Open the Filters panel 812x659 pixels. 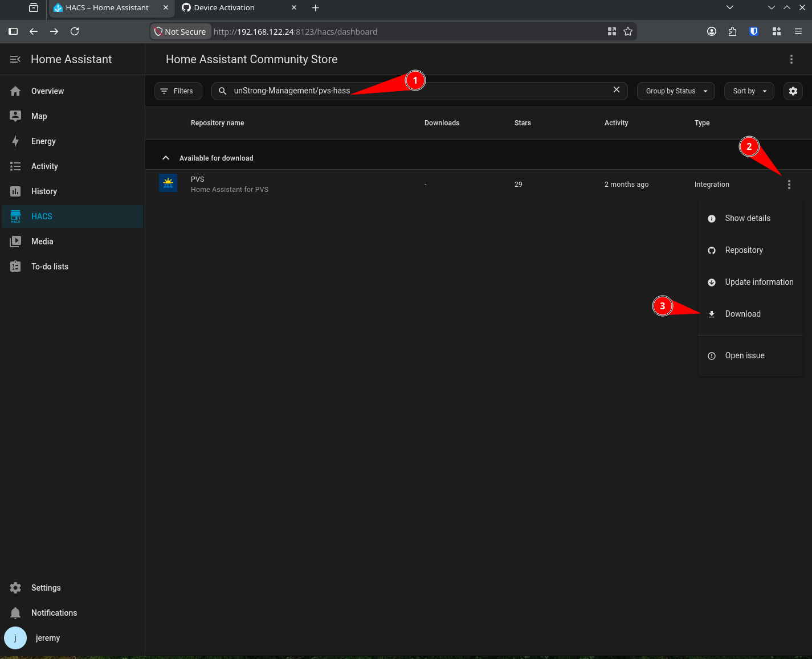178,91
